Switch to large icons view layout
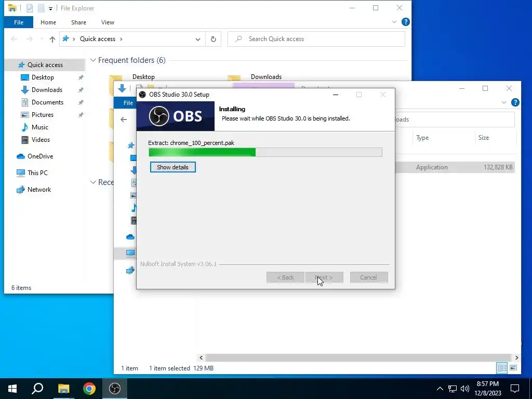This screenshot has height=399, width=532. (x=513, y=368)
